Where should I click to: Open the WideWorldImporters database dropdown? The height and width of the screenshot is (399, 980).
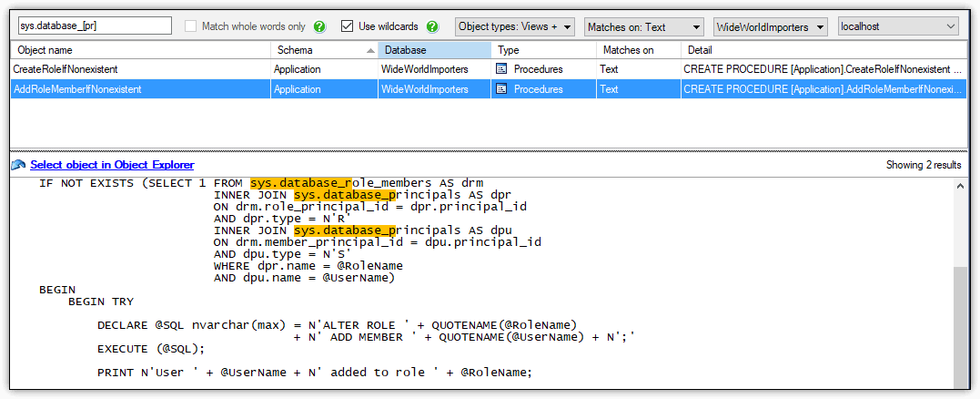point(770,27)
